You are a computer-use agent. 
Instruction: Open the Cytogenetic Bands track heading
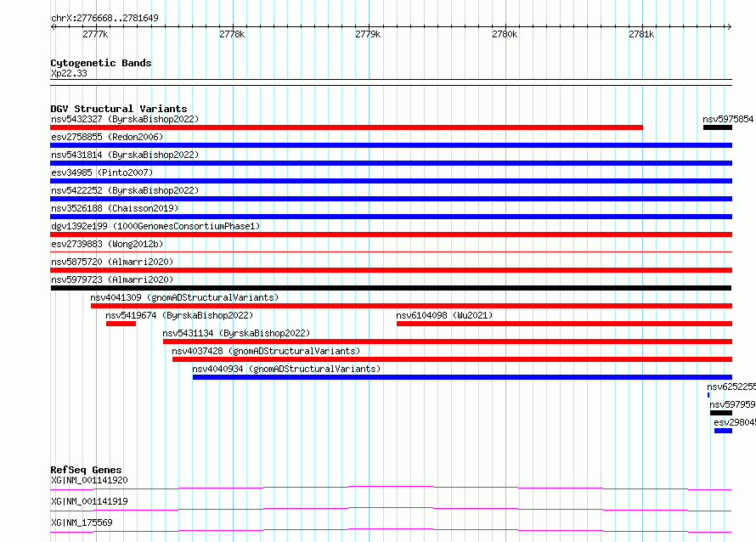(x=101, y=63)
